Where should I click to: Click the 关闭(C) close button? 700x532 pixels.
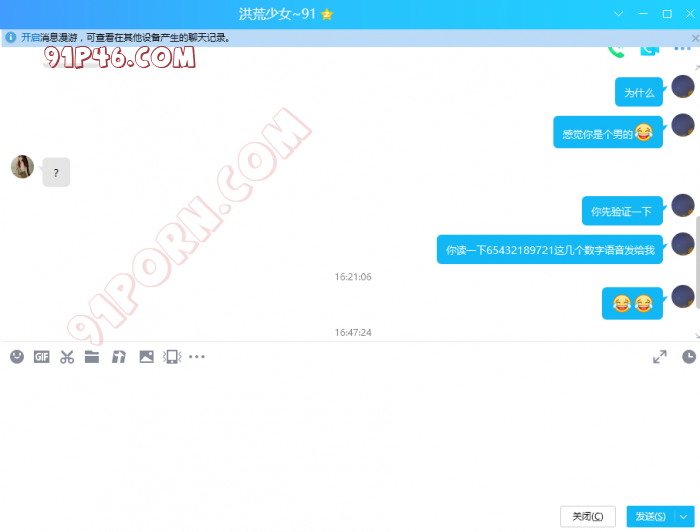point(587,516)
